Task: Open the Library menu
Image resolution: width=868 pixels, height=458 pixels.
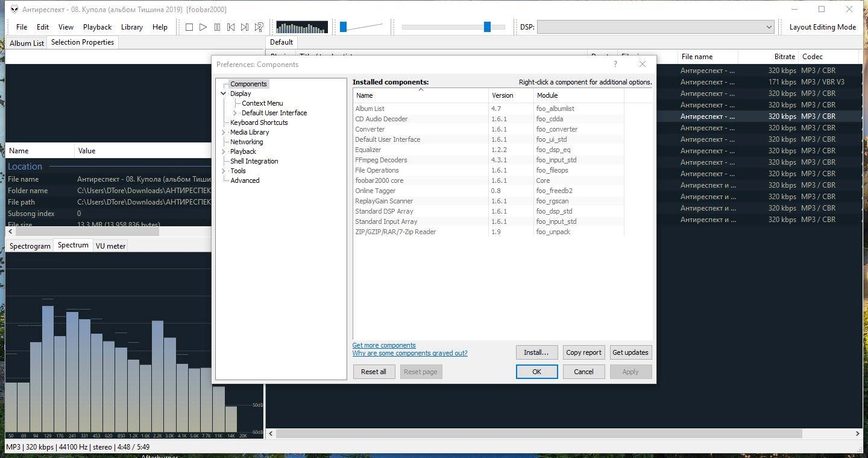Action: coord(132,27)
